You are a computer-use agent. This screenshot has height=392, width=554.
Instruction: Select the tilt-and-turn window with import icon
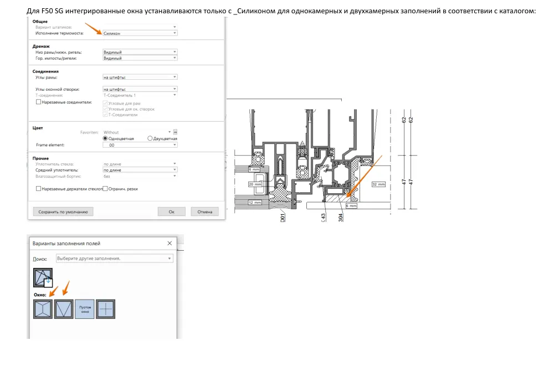[x=43, y=277]
